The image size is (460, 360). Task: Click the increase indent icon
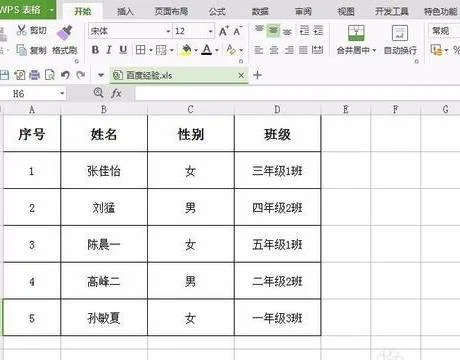coord(318,30)
